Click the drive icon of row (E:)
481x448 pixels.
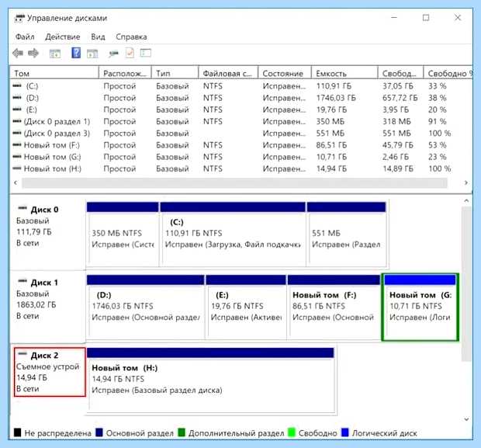pos(17,109)
